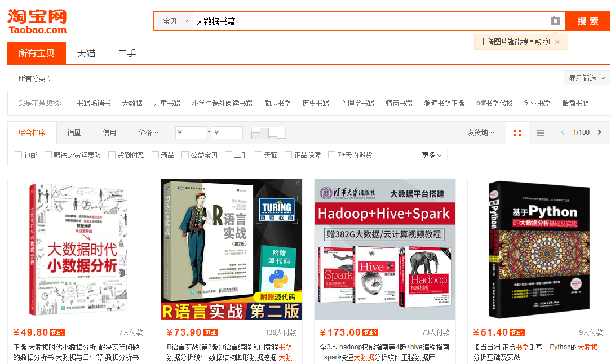Expand 所有分类 categories
Viewport: 611px width, 364px height.
click(35, 78)
